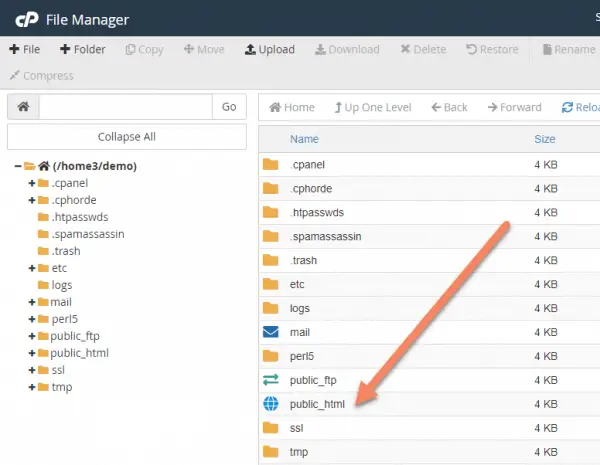Sort the file list by Size
Image resolution: width=600 pixels, height=465 pixels.
545,139
